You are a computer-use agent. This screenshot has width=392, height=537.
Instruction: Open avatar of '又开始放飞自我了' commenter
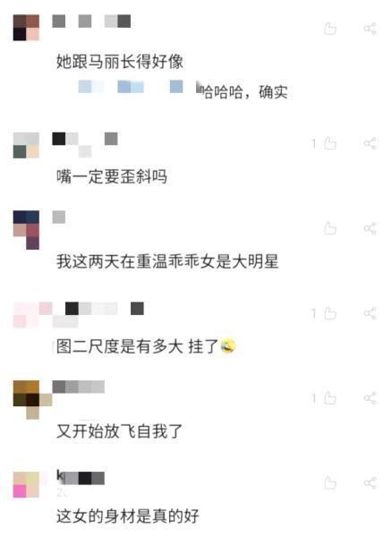click(x=32, y=399)
